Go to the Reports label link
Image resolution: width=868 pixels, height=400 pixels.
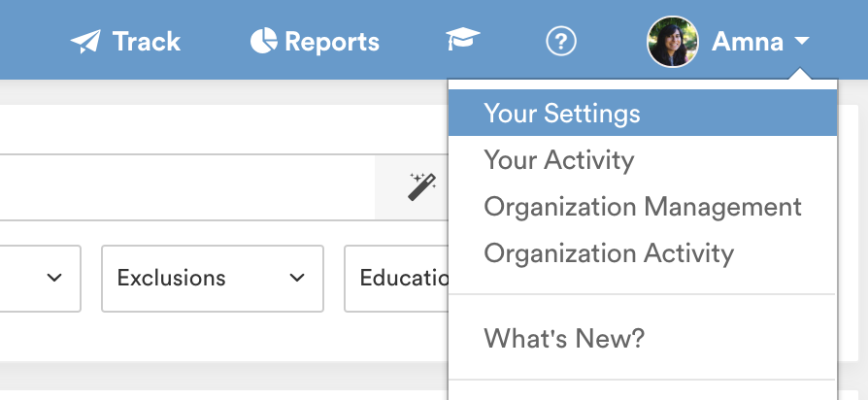[x=332, y=42]
